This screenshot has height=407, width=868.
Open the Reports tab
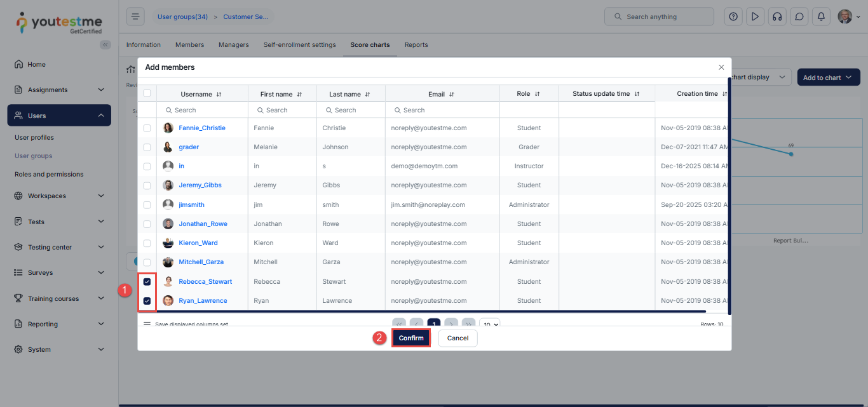416,45
